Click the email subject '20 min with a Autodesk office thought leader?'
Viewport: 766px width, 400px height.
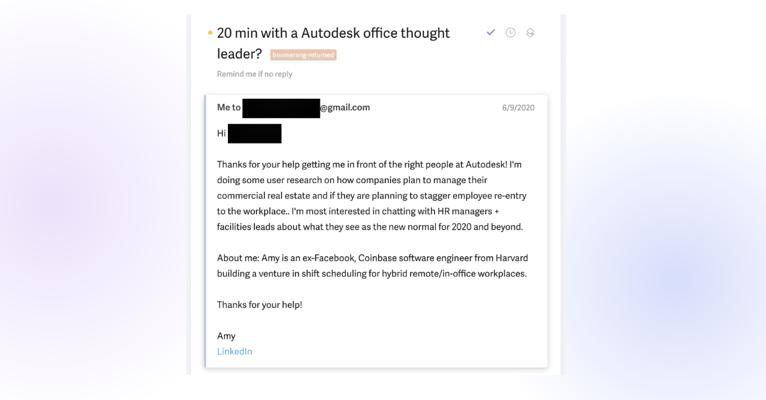(x=333, y=33)
